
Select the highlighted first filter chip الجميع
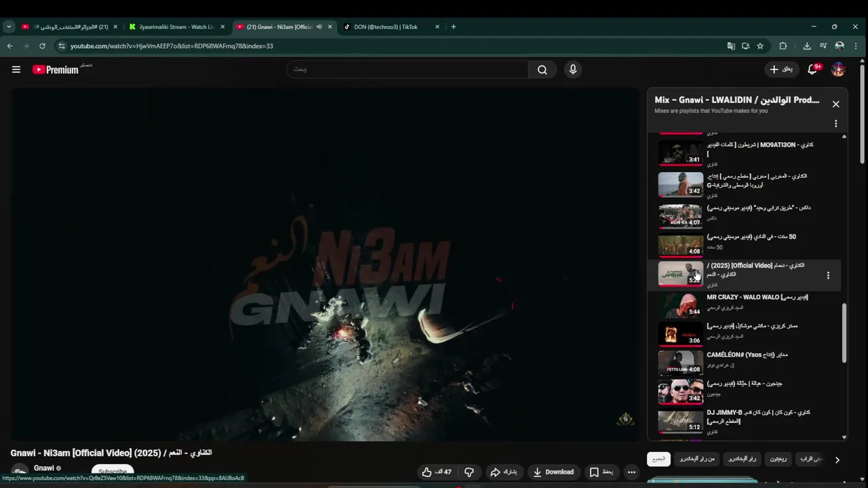pos(658,459)
